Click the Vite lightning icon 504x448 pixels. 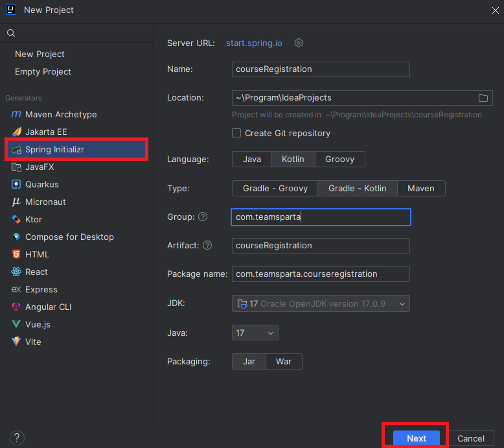pos(16,342)
